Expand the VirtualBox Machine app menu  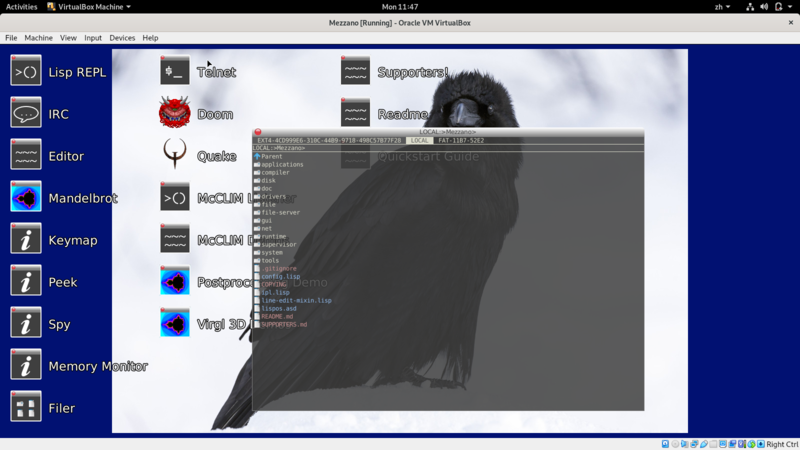tap(89, 7)
